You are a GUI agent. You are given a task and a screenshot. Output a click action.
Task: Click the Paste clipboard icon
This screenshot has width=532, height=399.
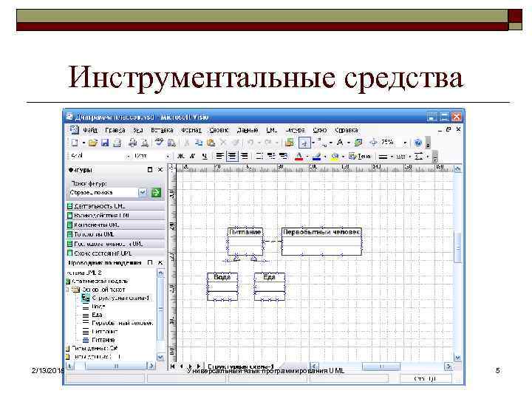pos(211,143)
